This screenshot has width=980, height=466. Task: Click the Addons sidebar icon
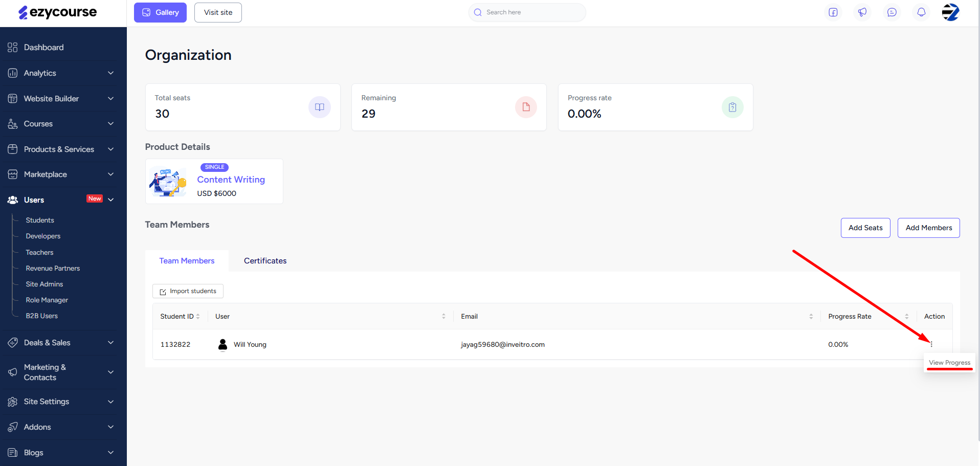[x=13, y=427]
